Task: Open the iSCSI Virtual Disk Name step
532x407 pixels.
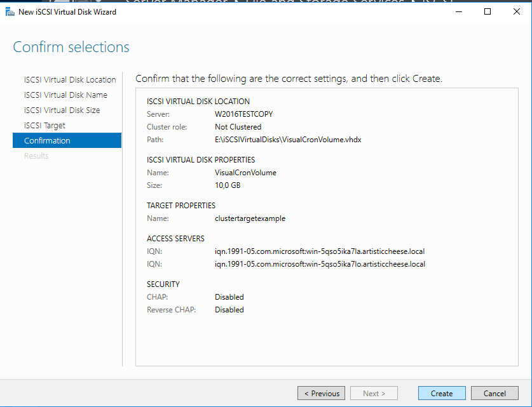Action: click(65, 95)
